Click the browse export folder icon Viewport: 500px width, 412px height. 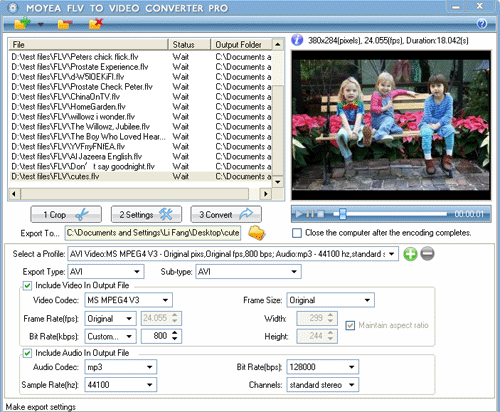pos(256,233)
